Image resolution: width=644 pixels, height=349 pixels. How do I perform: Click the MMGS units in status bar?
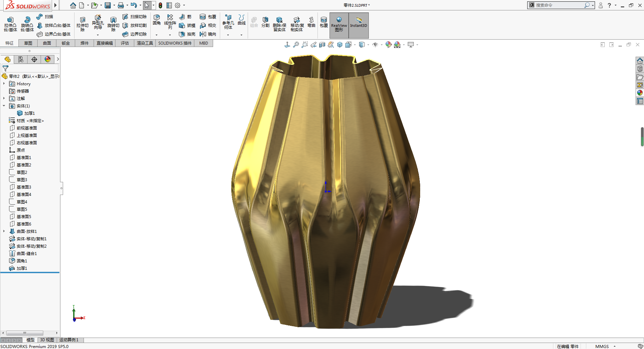(x=602, y=346)
